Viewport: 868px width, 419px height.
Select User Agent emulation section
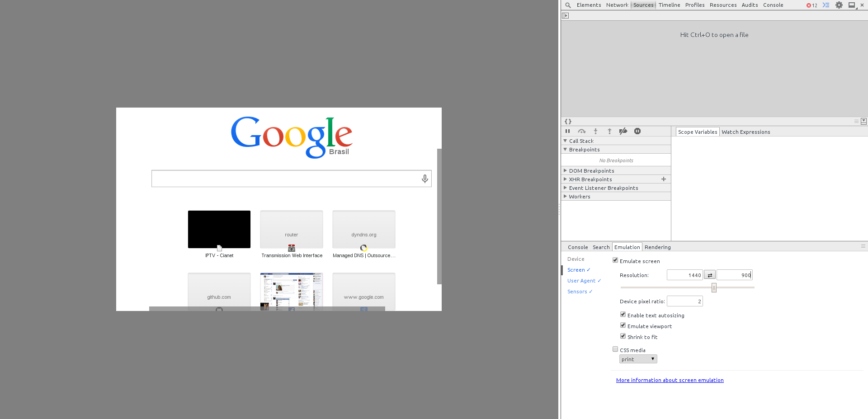[x=584, y=281]
